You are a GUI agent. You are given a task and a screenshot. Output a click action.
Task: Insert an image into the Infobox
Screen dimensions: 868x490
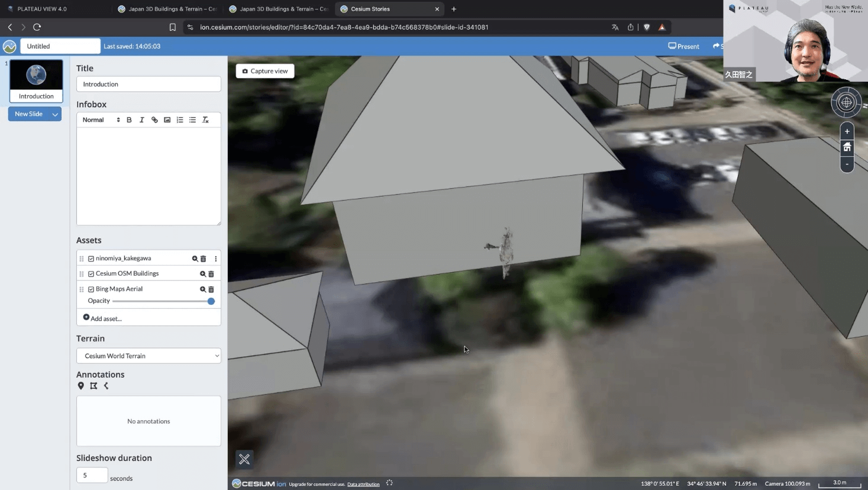coord(167,120)
